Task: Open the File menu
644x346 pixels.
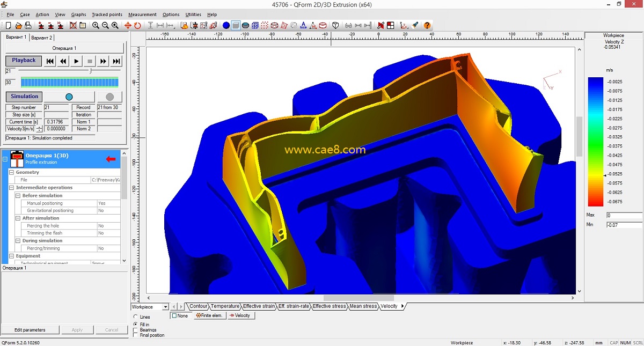Action: [10, 14]
